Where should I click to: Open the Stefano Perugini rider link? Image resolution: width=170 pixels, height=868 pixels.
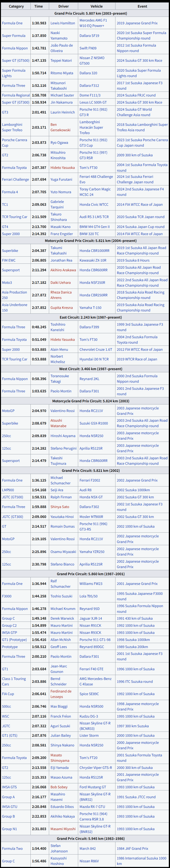tap(64, 448)
